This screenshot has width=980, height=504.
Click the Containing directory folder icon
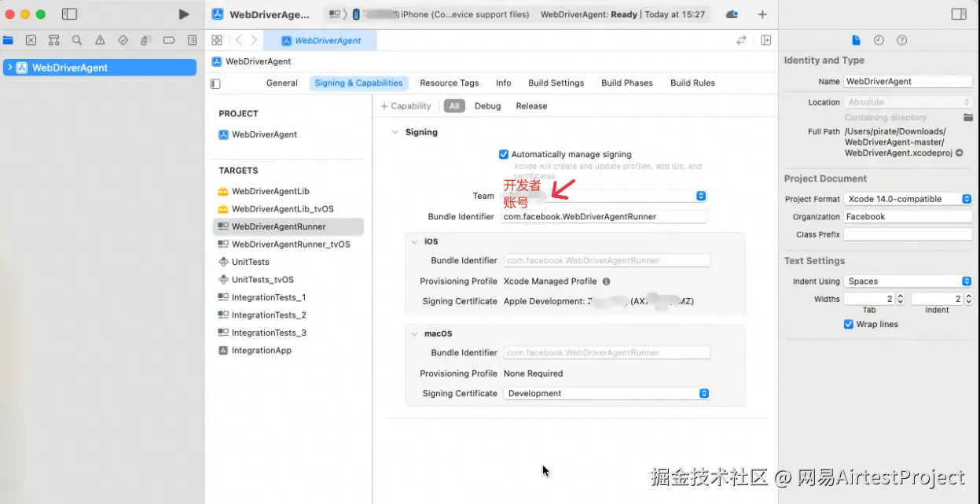tap(968, 117)
